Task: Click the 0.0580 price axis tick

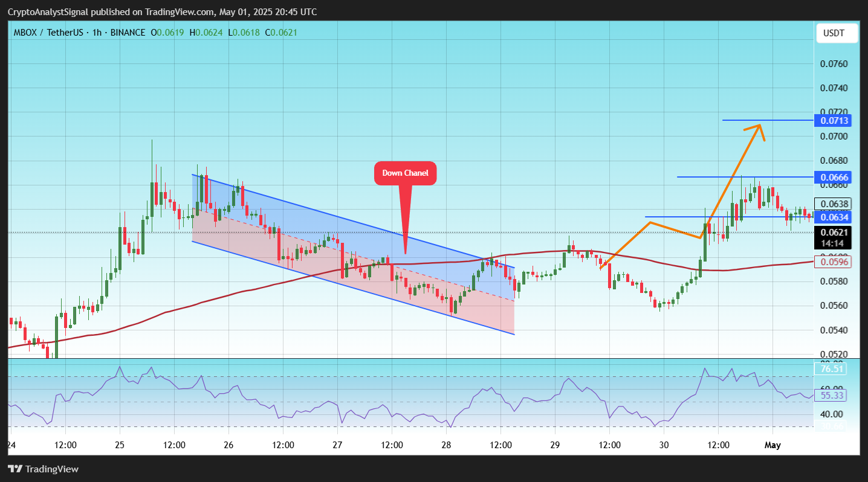Action: click(x=835, y=281)
